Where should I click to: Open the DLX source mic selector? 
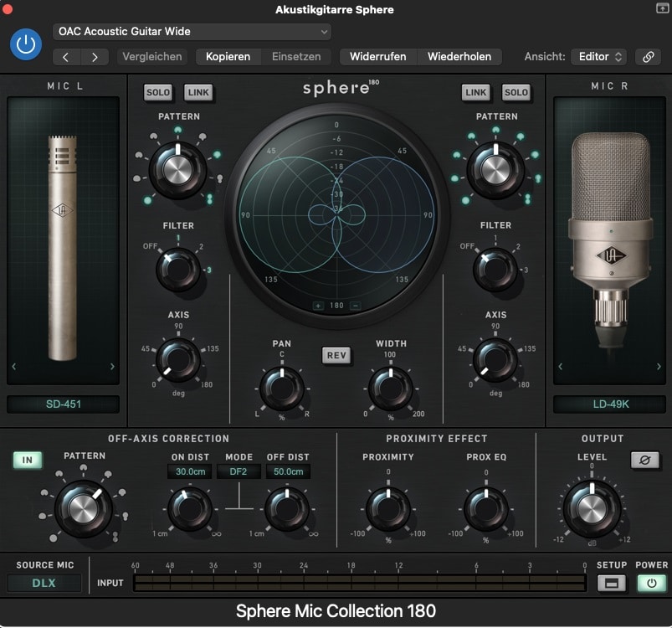coord(44,583)
